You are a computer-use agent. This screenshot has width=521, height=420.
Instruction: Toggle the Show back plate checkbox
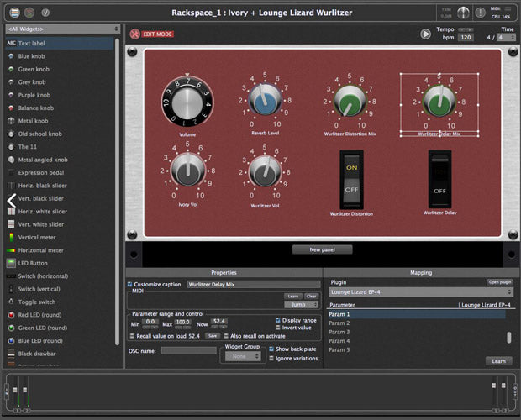[271, 349]
